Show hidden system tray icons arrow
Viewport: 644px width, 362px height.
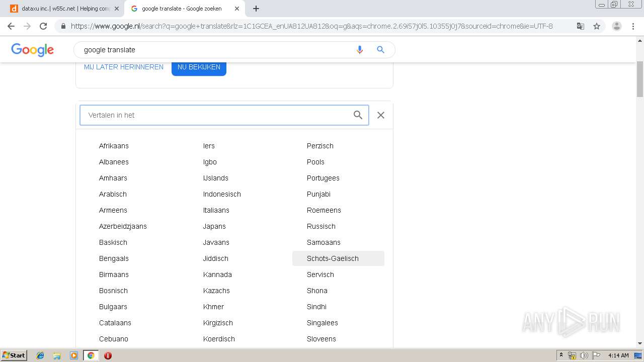[561, 355]
